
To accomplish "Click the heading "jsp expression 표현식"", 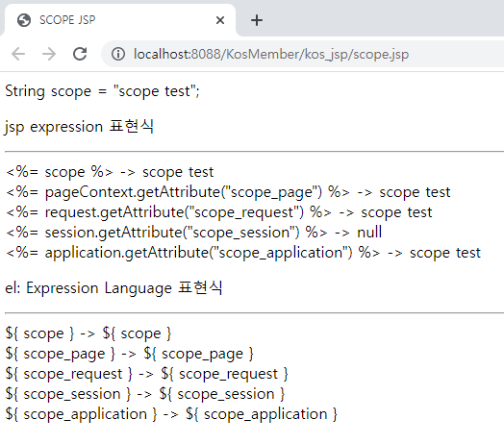I will (x=79, y=127).
